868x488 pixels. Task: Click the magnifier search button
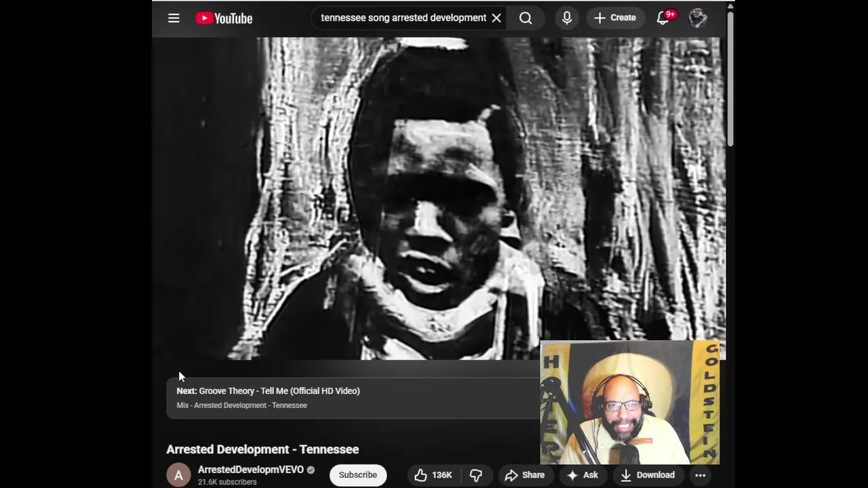pyautogui.click(x=526, y=18)
